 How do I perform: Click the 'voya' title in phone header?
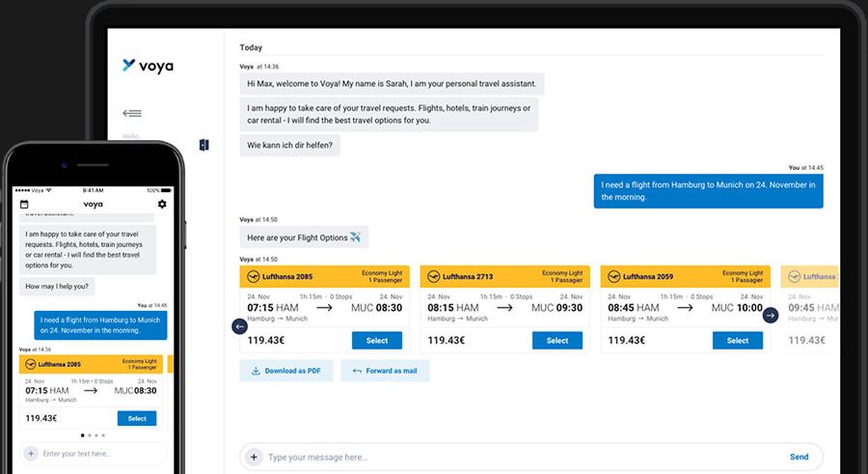(93, 204)
